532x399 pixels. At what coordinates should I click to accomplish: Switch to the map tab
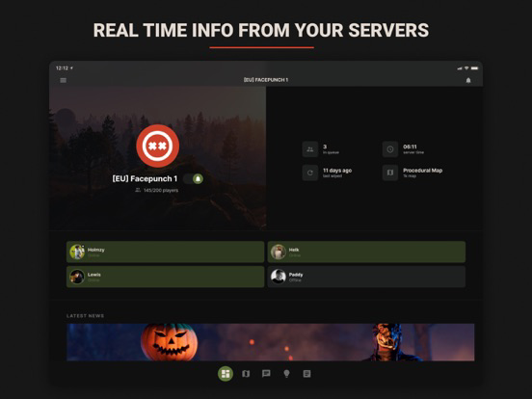pos(246,374)
